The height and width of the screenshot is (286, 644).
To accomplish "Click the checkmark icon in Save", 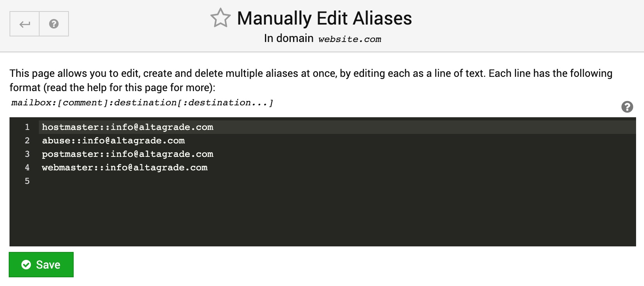I will 26,265.
